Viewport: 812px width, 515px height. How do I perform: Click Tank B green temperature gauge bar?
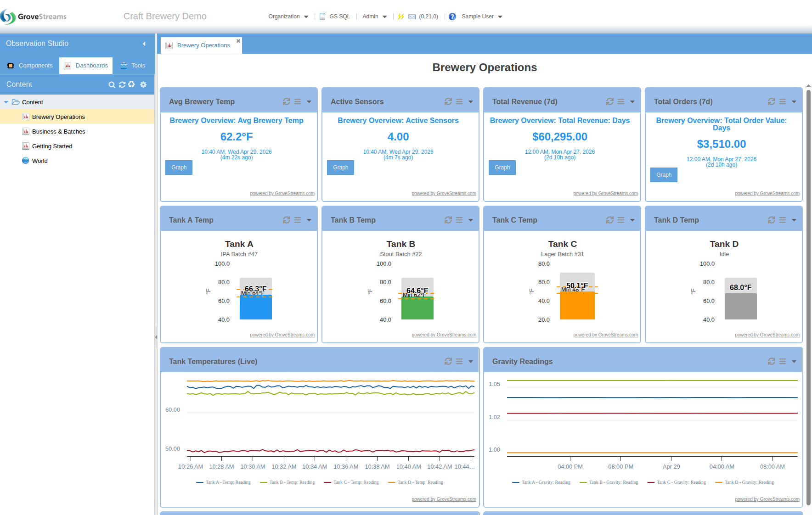[417, 308]
